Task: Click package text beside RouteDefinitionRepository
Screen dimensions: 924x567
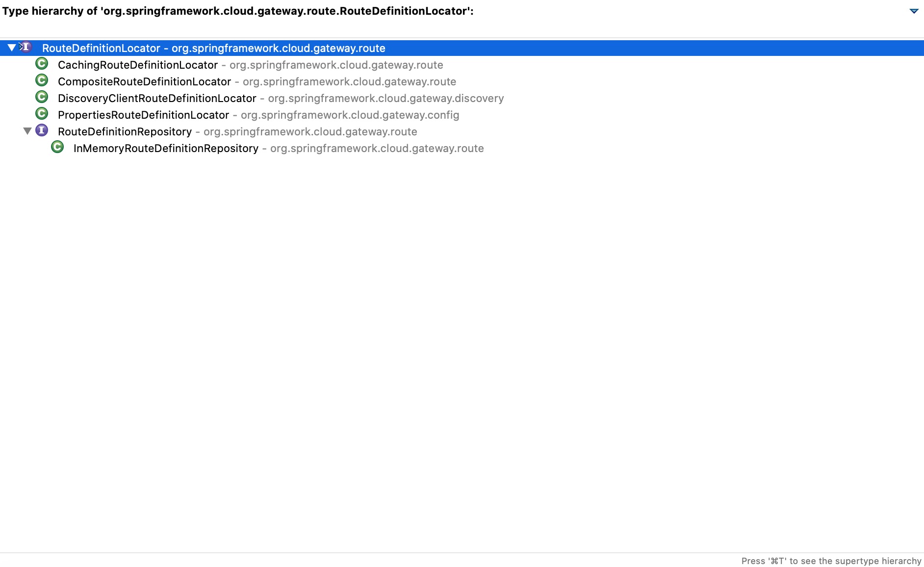Action: tap(310, 131)
